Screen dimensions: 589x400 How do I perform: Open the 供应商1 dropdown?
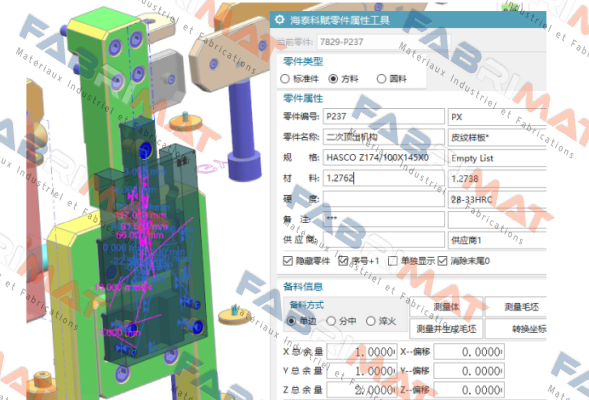coord(497,240)
